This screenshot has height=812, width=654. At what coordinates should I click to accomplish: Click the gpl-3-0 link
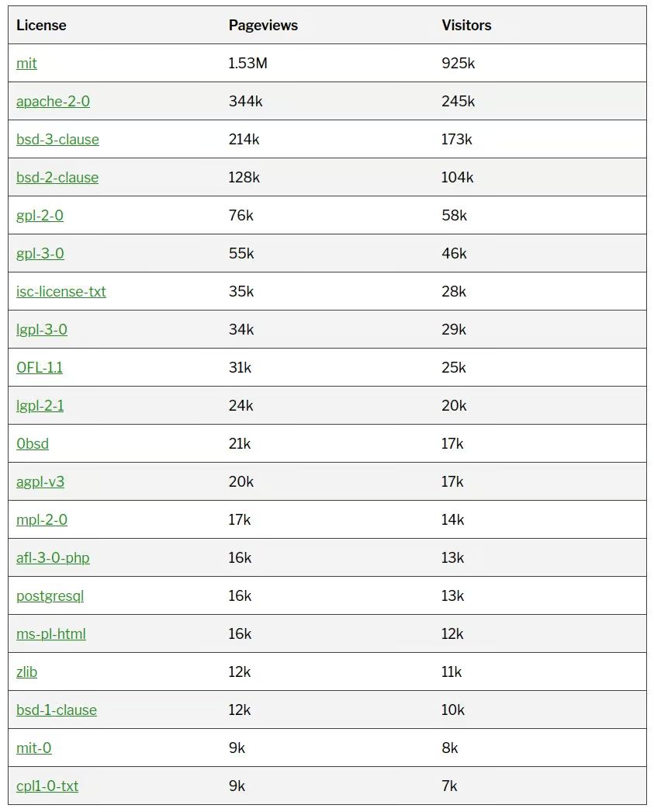pyautogui.click(x=40, y=254)
